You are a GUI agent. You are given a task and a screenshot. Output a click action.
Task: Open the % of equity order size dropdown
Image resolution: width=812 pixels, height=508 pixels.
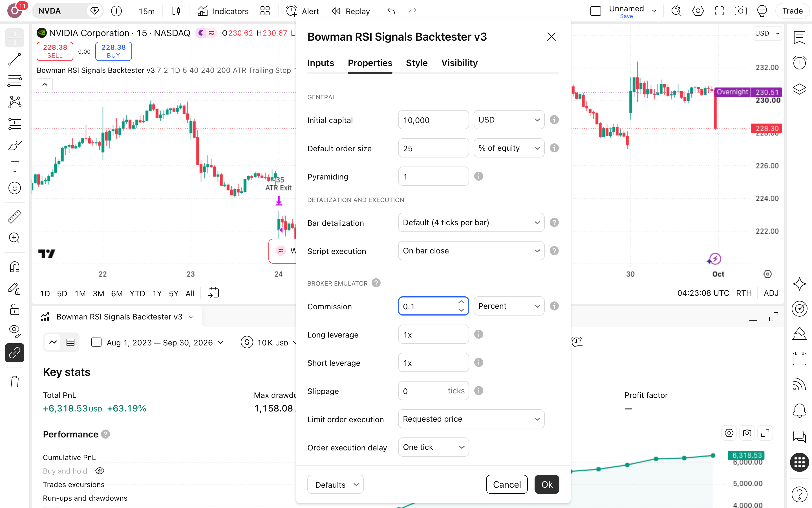pos(509,148)
